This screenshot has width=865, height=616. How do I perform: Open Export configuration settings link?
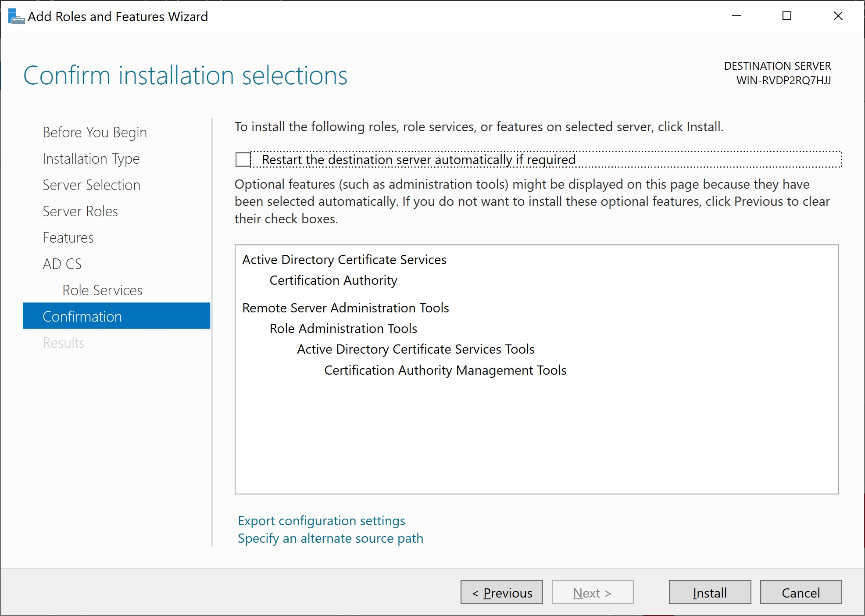click(323, 519)
